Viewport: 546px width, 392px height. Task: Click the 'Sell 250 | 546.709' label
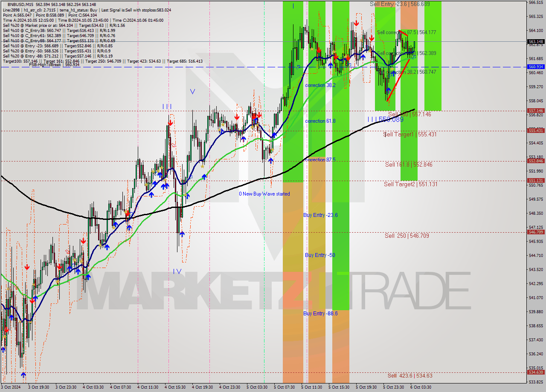coord(407,236)
